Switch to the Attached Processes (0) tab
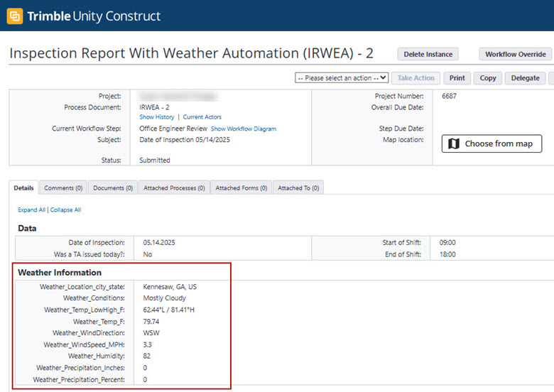The width and height of the screenshot is (554, 392). click(x=174, y=188)
